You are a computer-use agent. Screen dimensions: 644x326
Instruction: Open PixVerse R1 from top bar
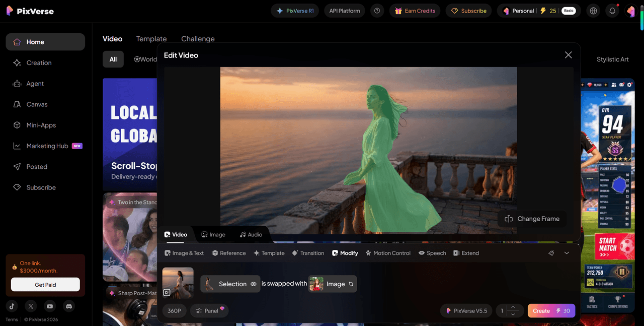click(x=295, y=11)
